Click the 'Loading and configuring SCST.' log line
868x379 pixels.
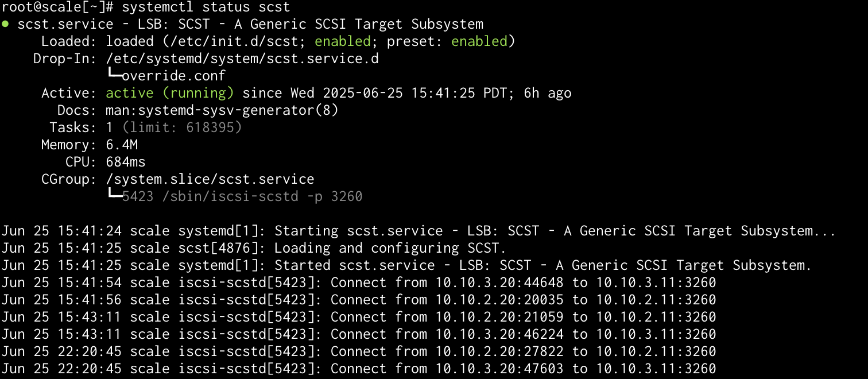(390, 248)
